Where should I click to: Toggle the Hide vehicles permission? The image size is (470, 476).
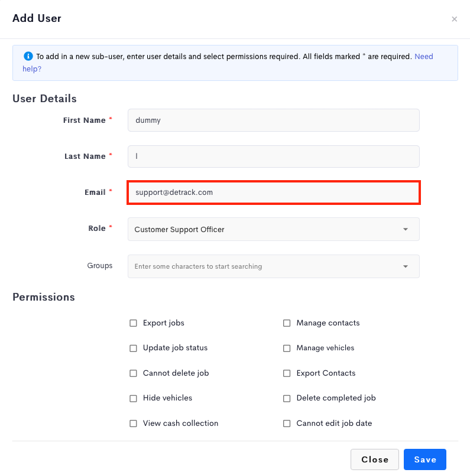coord(134,398)
